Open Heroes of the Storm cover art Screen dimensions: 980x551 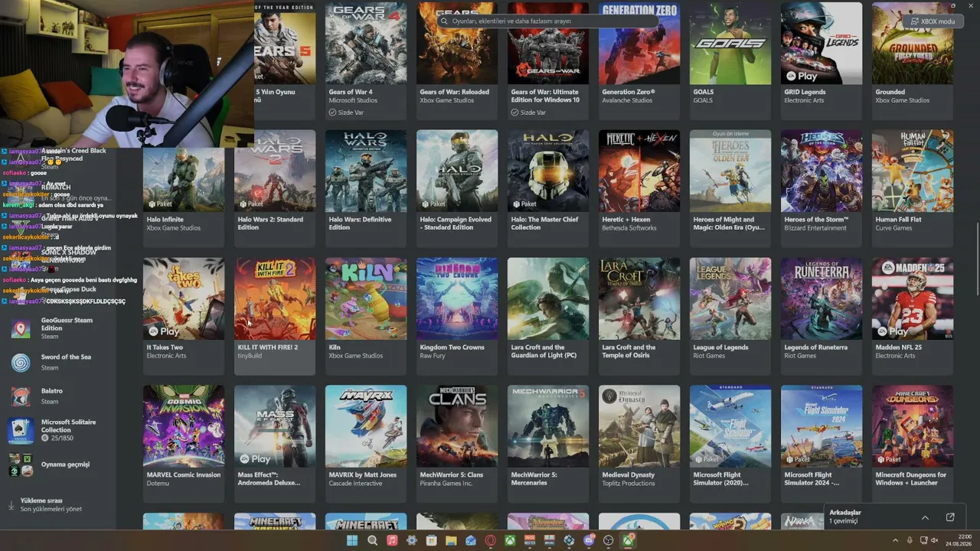[822, 171]
